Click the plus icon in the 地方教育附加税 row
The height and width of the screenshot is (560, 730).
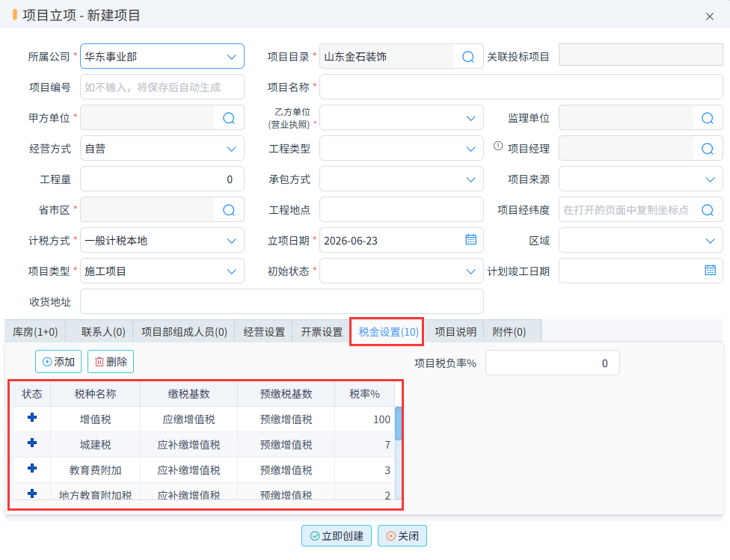32,493
